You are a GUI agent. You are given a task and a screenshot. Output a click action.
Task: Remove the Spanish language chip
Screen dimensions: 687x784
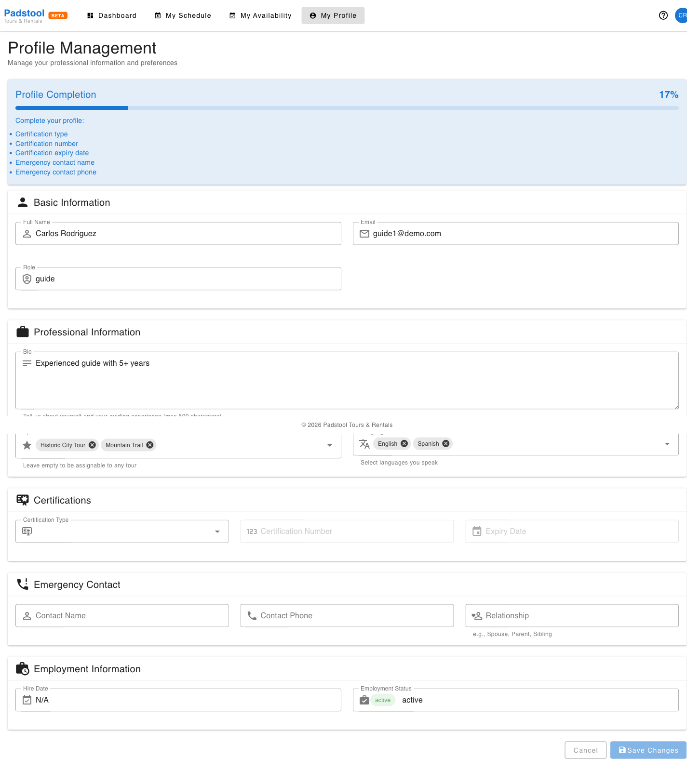446,444
